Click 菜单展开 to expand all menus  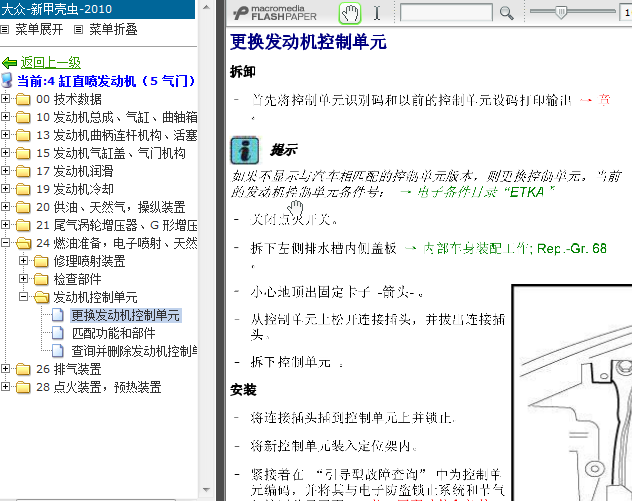tap(39, 29)
